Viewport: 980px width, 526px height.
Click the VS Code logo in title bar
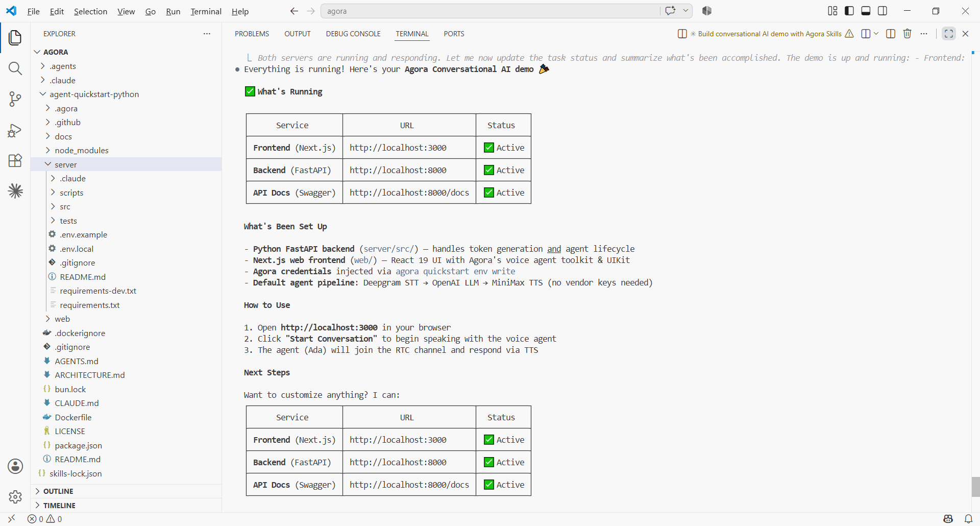[x=11, y=11]
